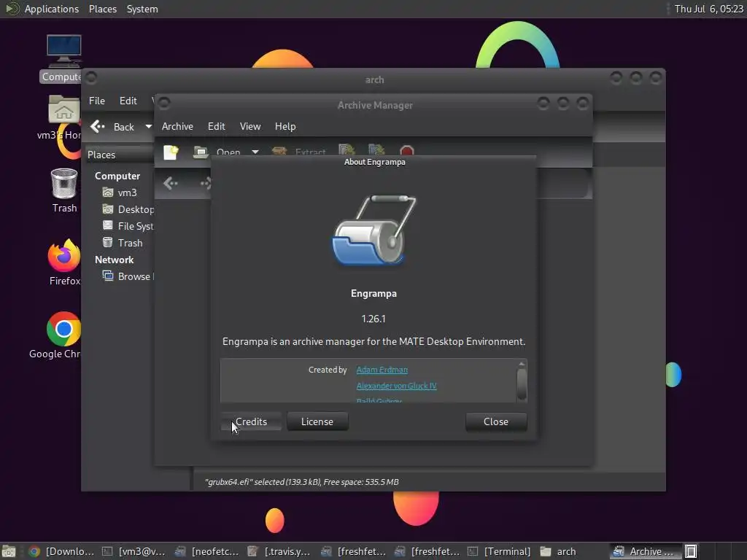Switch to the .travis.y... taskbar item
The height and width of the screenshot is (560, 747).
279,551
